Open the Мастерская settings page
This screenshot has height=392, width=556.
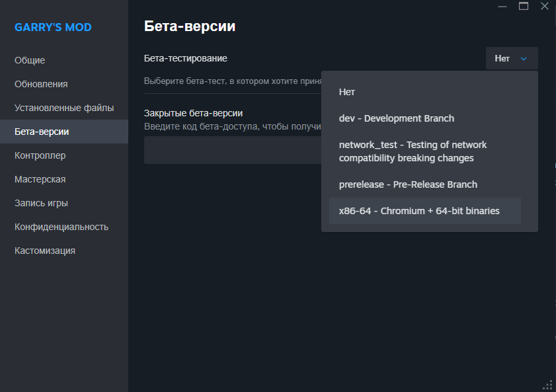[x=40, y=179]
